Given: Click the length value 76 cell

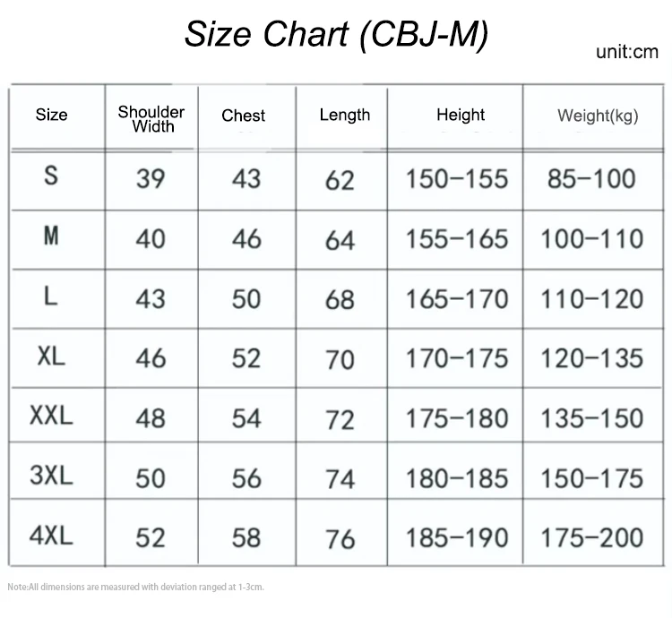Looking at the screenshot, I should (340, 539).
